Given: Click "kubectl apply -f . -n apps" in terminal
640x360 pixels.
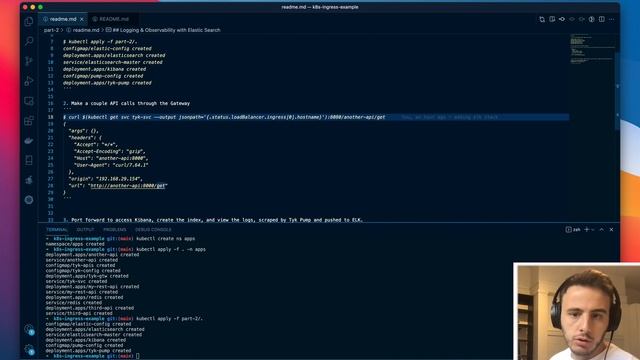Looking at the screenshot, I should point(171,249).
